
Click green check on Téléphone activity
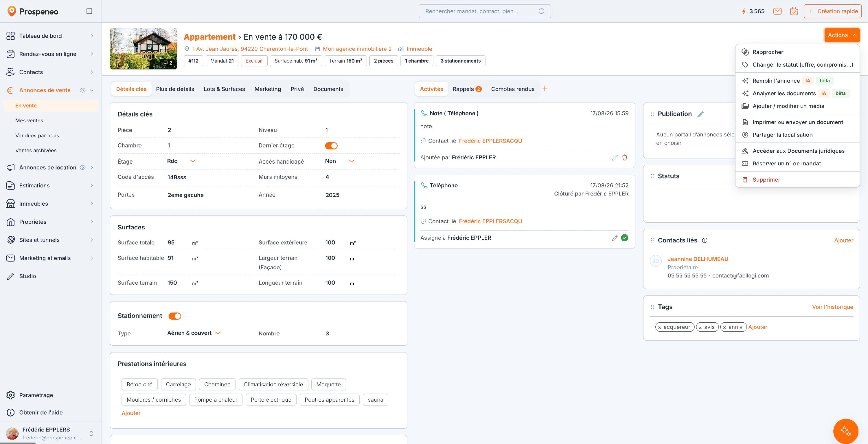(625, 238)
